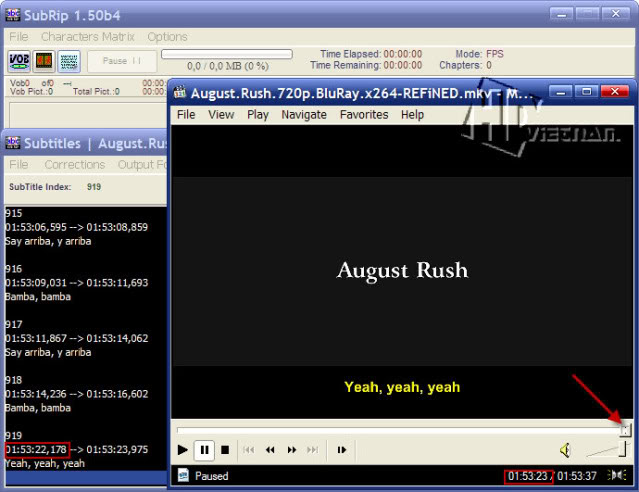Click the SubRip title bar icon
639x492 pixels.
click(x=12, y=15)
